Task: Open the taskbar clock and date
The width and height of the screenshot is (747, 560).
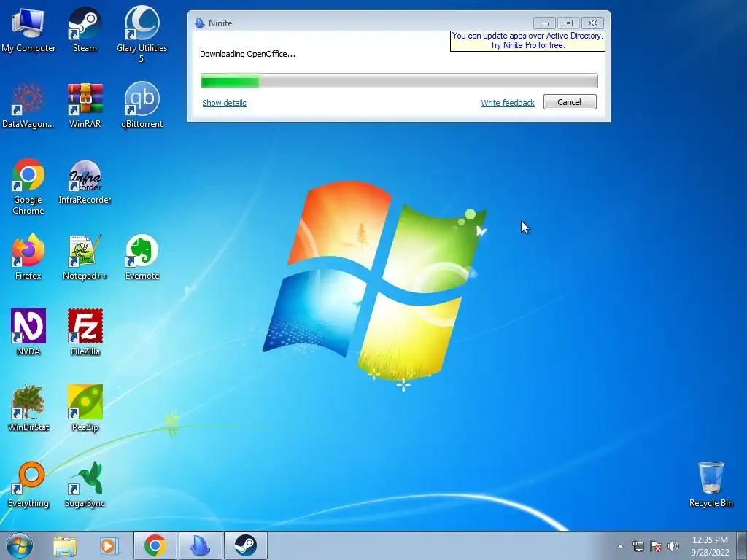Action: [x=710, y=546]
